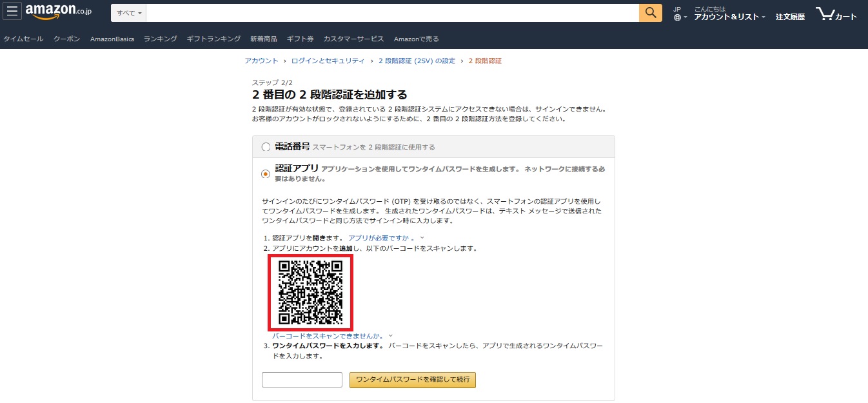Click the JP globe language icon
This screenshot has width=868, height=403.
click(x=680, y=14)
